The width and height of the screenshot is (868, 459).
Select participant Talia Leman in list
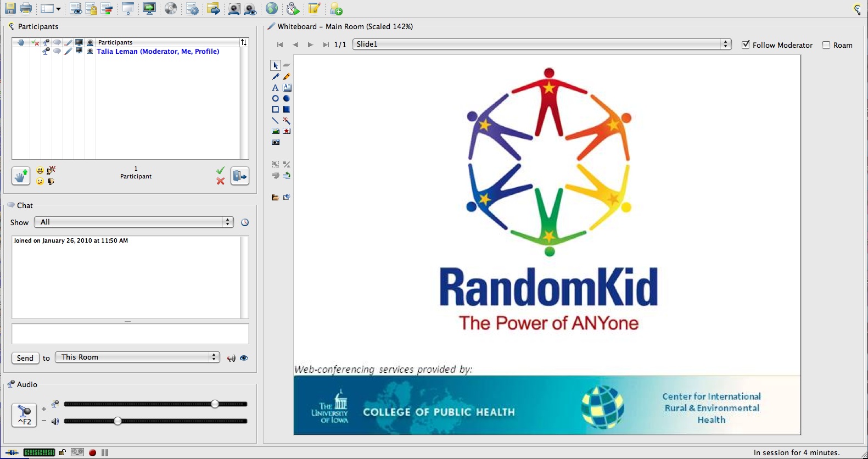(158, 52)
